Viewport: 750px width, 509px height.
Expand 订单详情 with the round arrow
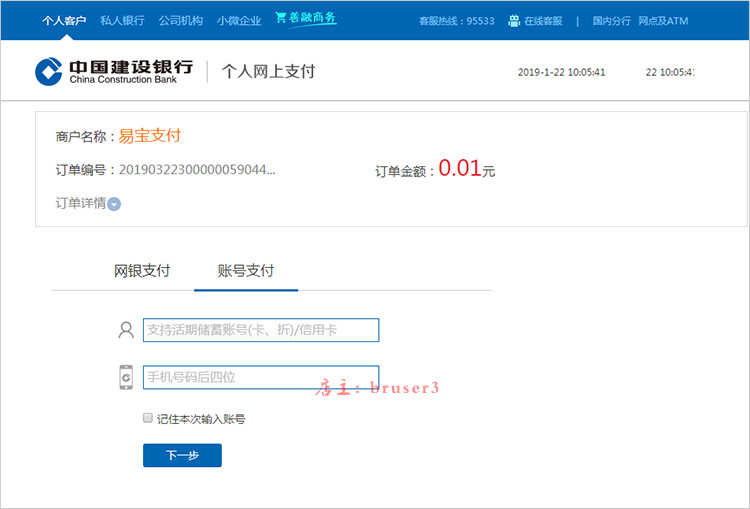114,204
